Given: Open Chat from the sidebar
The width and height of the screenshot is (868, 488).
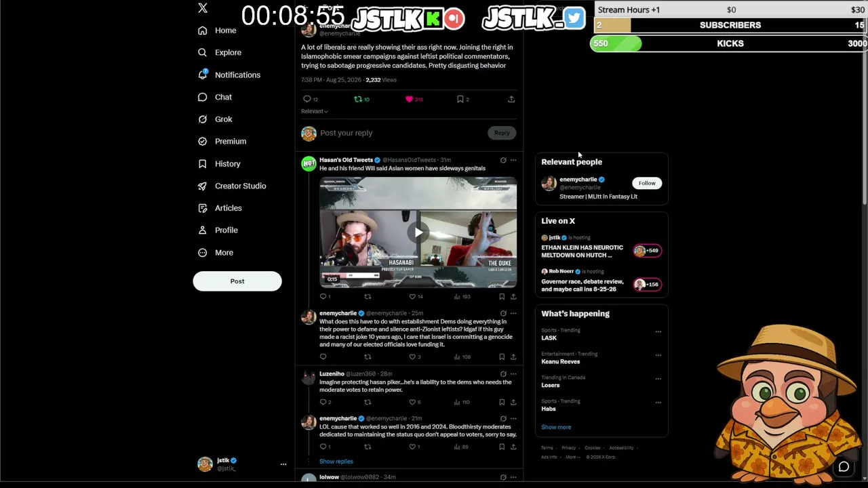Looking at the screenshot, I should pos(215,97).
